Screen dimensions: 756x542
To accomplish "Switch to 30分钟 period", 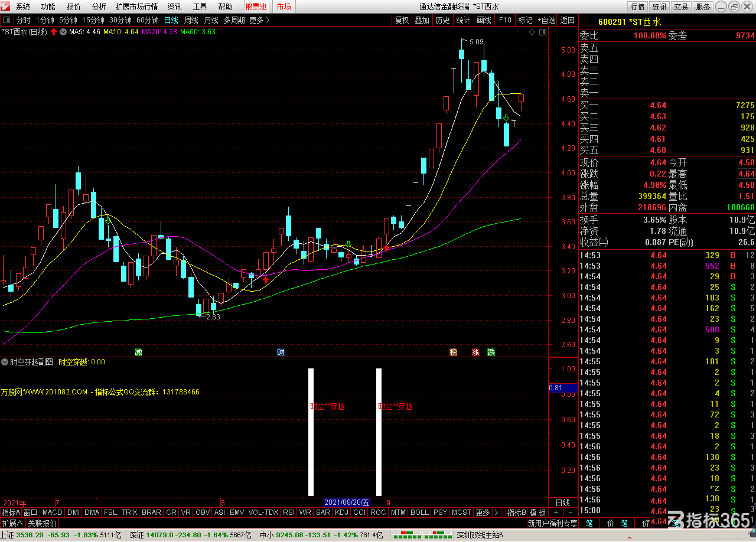I will coord(120,20).
